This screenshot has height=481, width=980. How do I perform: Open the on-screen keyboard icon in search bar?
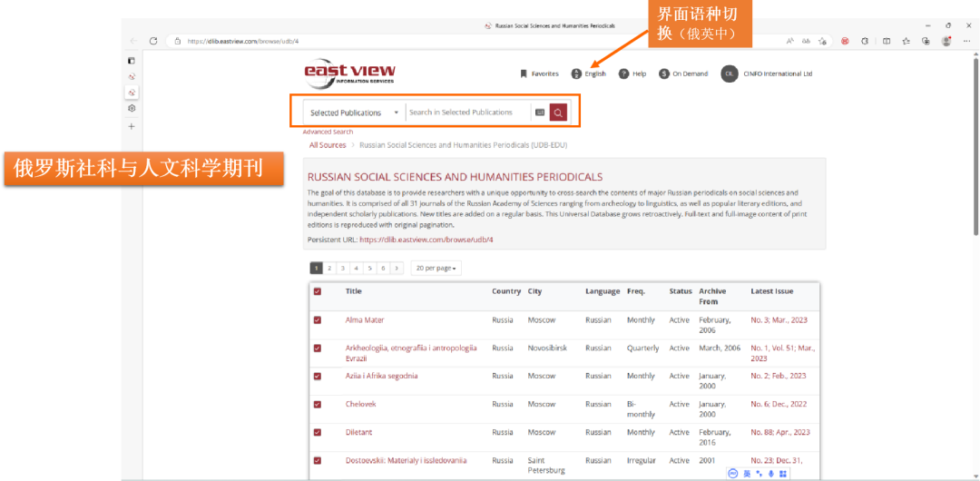[540, 113]
